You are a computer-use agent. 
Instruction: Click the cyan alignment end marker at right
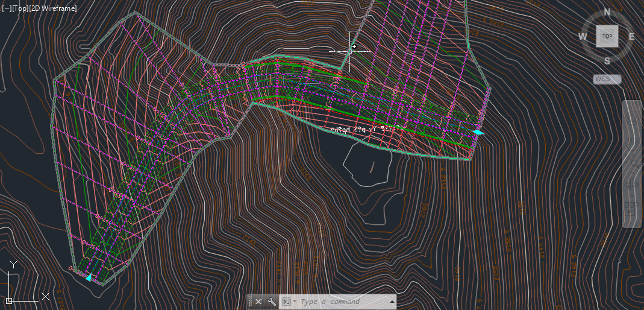478,132
